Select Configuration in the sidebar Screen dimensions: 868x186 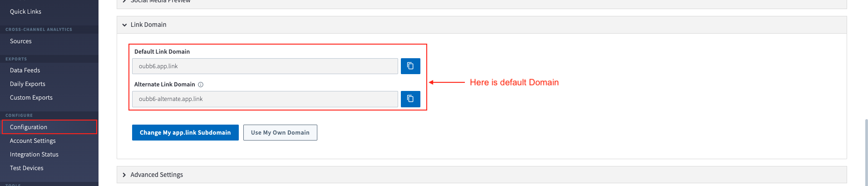tap(29, 127)
